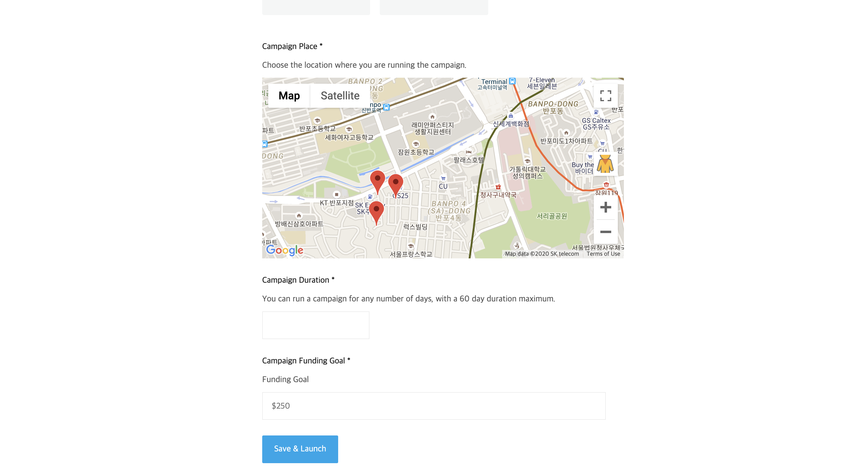Click Express Bus Terminal station icon

[512, 81]
